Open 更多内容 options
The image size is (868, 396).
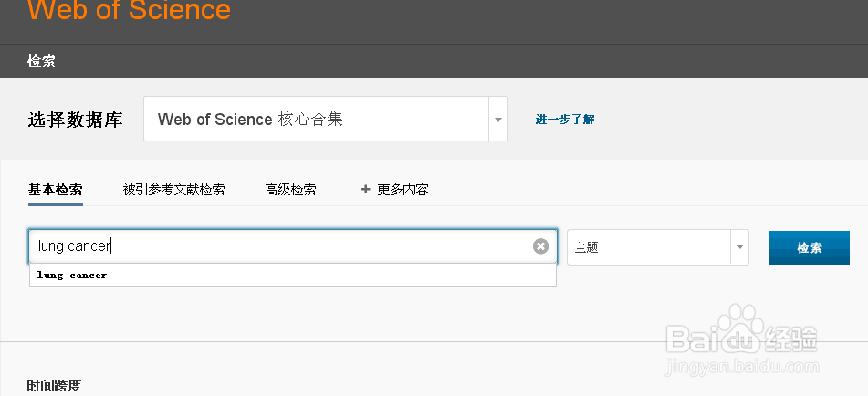click(394, 190)
